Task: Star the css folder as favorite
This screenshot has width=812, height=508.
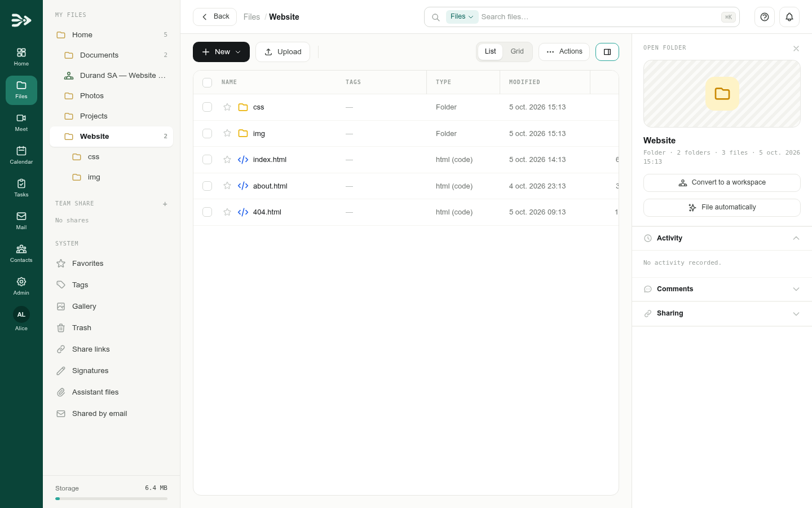Action: tap(227, 107)
